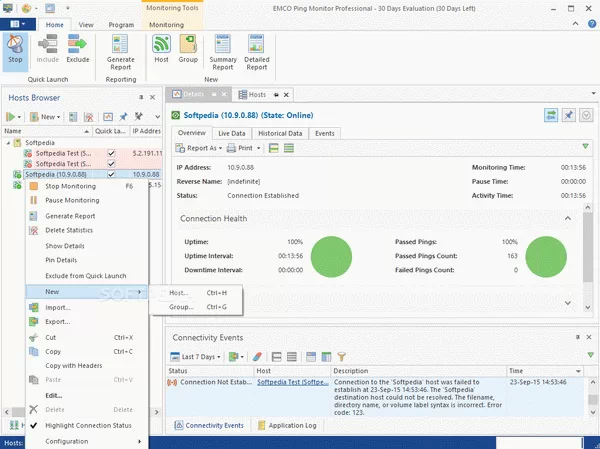Toggle Quick Launch checkbox for Softpedia (10.9.0.88)
This screenshot has width=600, height=449.
[x=111, y=174]
